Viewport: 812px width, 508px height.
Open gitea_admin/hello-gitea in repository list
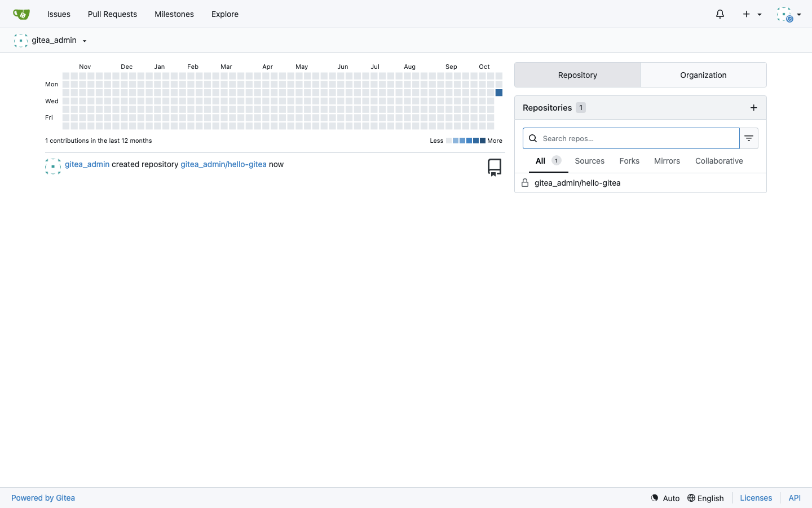coord(577,183)
